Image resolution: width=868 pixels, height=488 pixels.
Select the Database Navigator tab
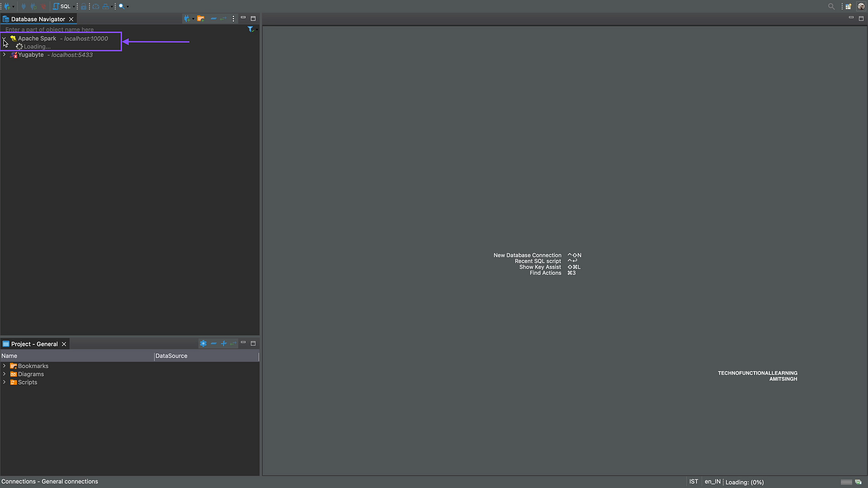click(37, 19)
